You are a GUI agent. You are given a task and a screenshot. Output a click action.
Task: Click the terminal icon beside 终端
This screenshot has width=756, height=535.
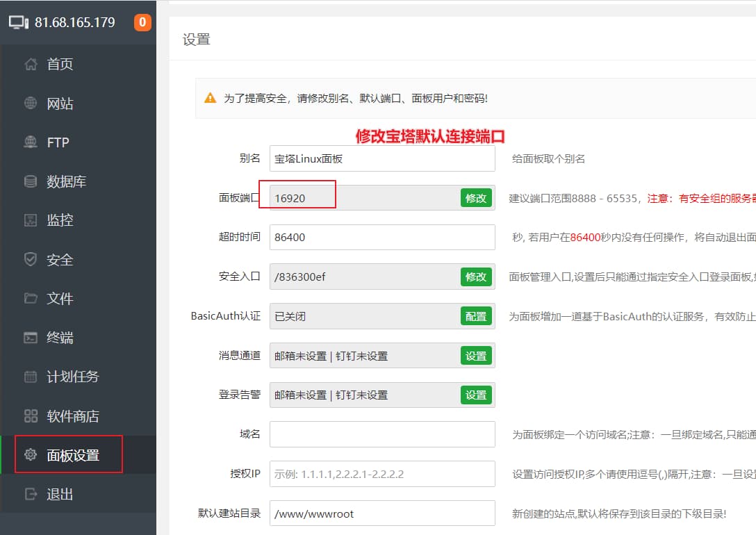[x=31, y=338]
